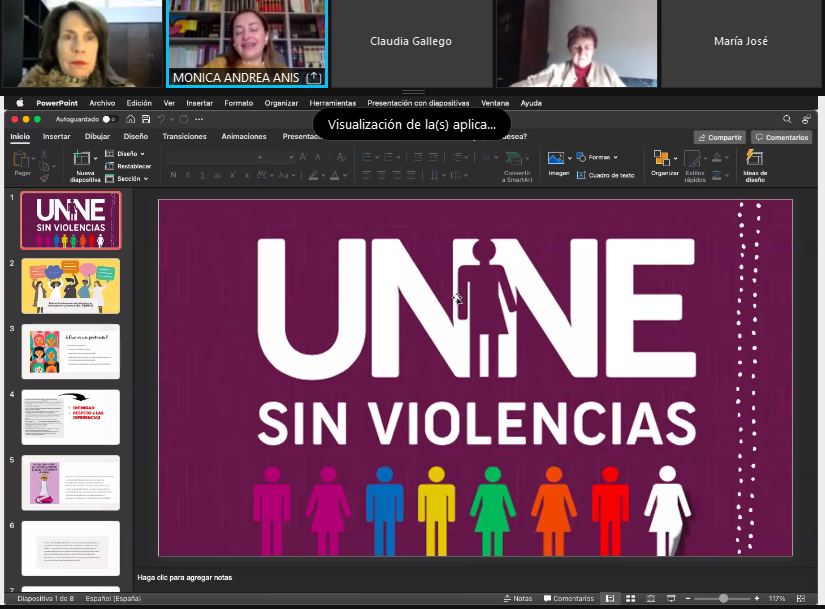Switch to Slide Sorter view icon
Viewport: 825px width, 609px height.
pos(630,598)
